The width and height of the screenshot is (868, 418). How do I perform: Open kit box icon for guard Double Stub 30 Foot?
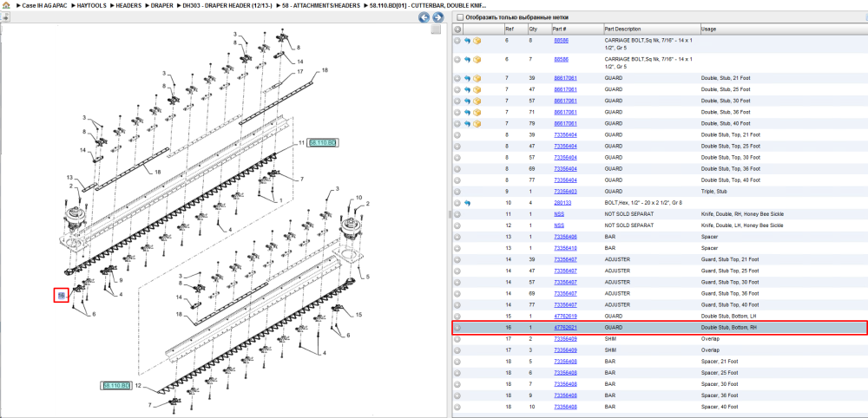477,101
